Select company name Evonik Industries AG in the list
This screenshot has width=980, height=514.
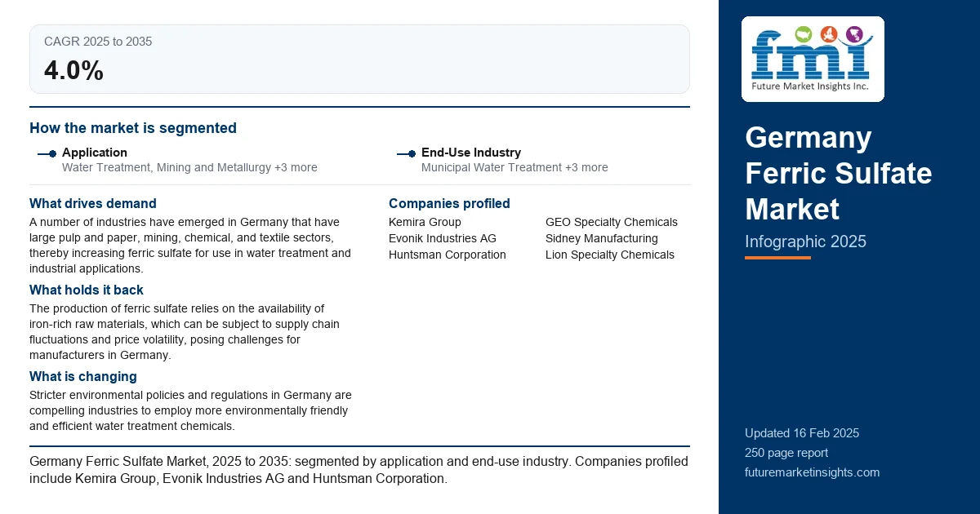point(443,238)
